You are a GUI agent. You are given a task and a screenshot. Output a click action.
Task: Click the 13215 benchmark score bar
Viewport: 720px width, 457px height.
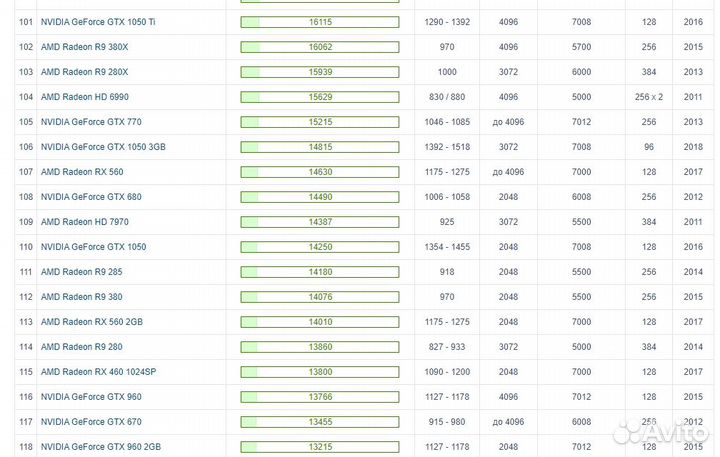tap(320, 447)
